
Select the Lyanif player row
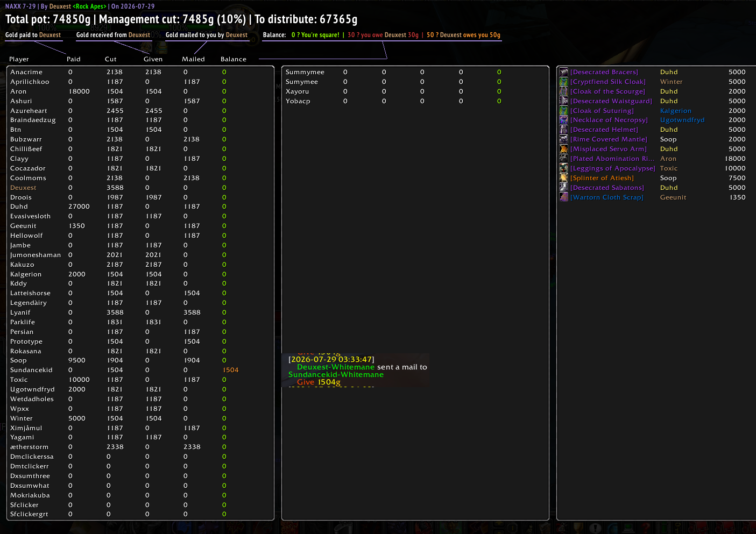[x=140, y=312]
